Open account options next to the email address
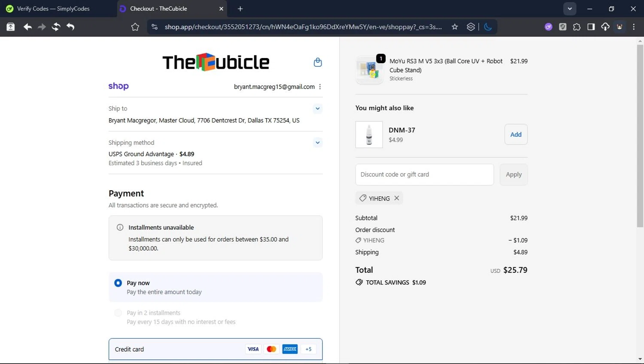The height and width of the screenshot is (364, 644). click(x=320, y=87)
